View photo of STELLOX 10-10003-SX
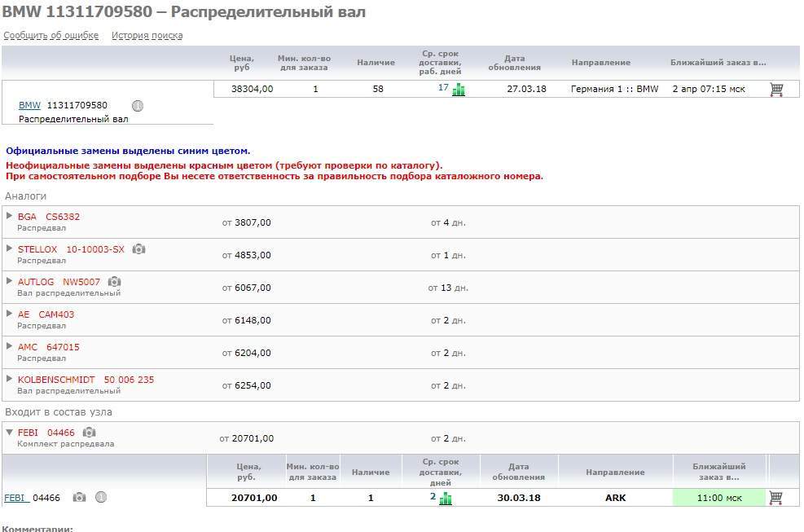Screen dimensions: 804x532 pos(138,249)
